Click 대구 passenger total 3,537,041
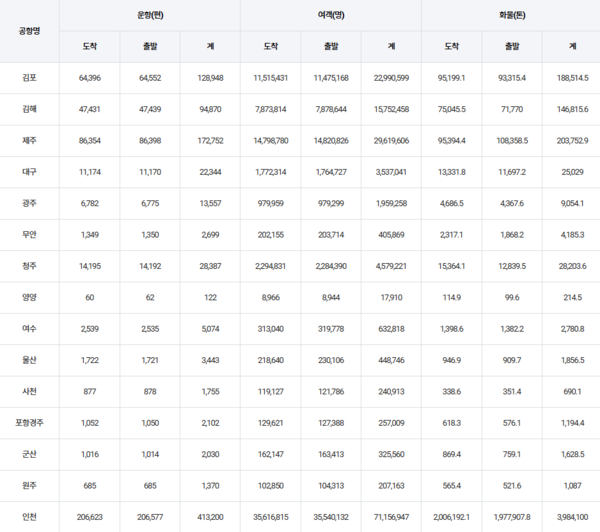 pyautogui.click(x=391, y=172)
